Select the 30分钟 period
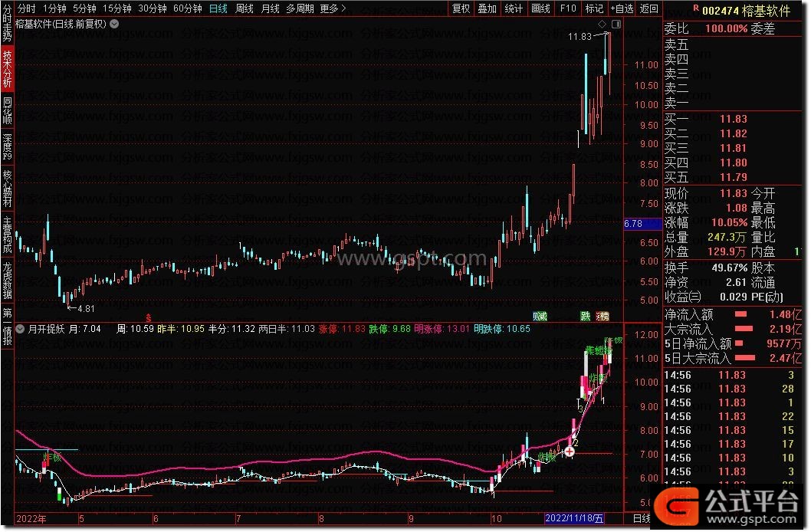Viewport: 811px width, 532px height. coord(152,8)
